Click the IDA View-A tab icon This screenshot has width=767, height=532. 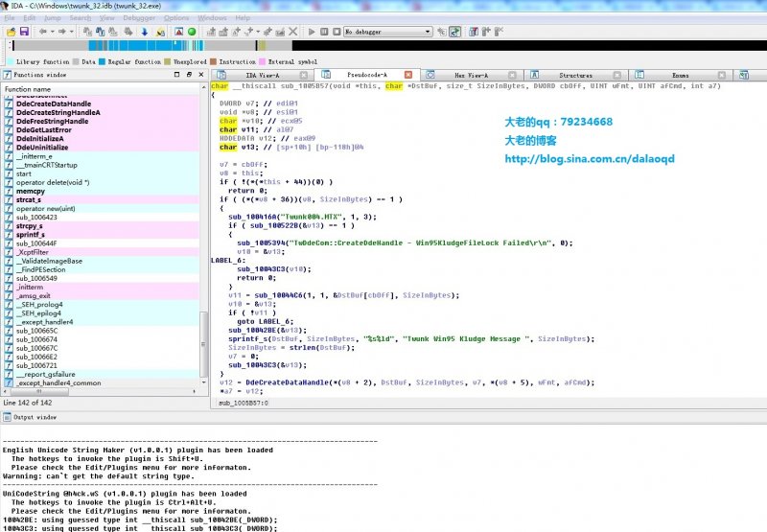(221, 75)
